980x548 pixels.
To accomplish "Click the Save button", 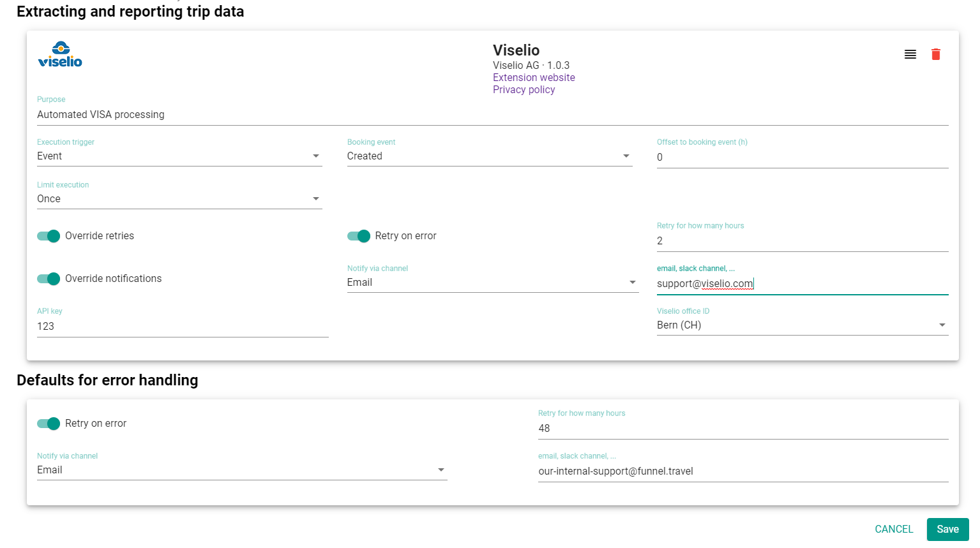I will click(948, 529).
